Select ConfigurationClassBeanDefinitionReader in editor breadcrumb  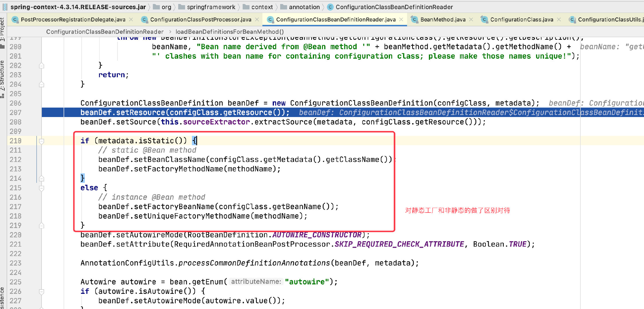coord(105,31)
